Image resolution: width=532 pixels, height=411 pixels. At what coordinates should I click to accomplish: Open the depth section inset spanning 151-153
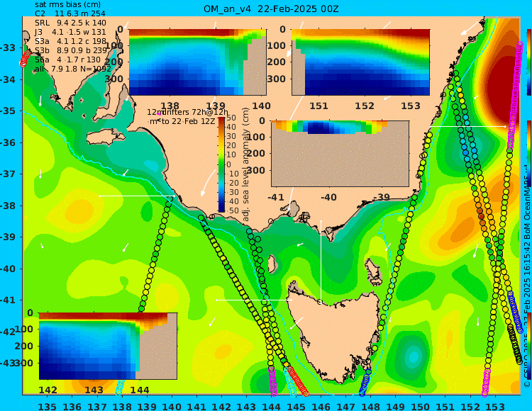(x=360, y=62)
